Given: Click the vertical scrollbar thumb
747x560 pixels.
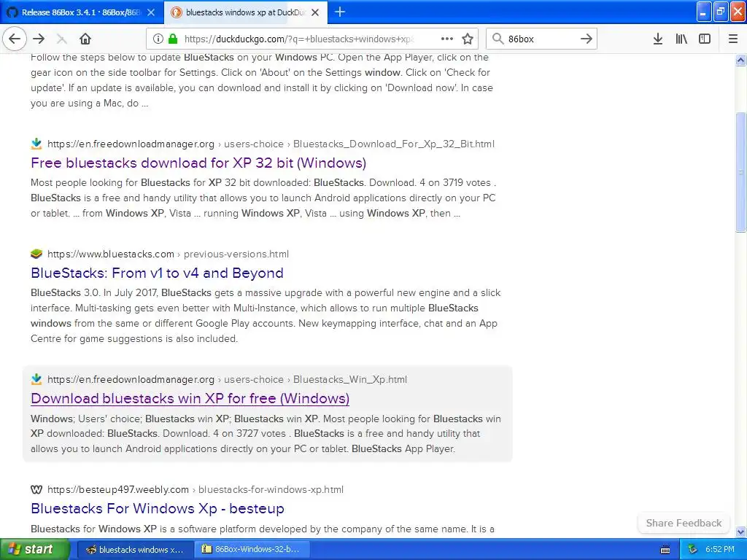Looking at the screenshot, I should tap(740, 172).
